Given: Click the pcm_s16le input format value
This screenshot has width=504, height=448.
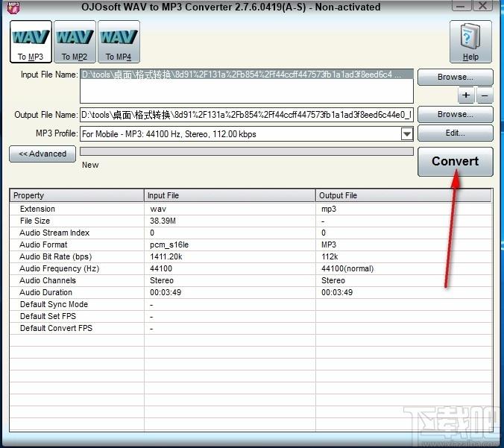Looking at the screenshot, I should [169, 245].
